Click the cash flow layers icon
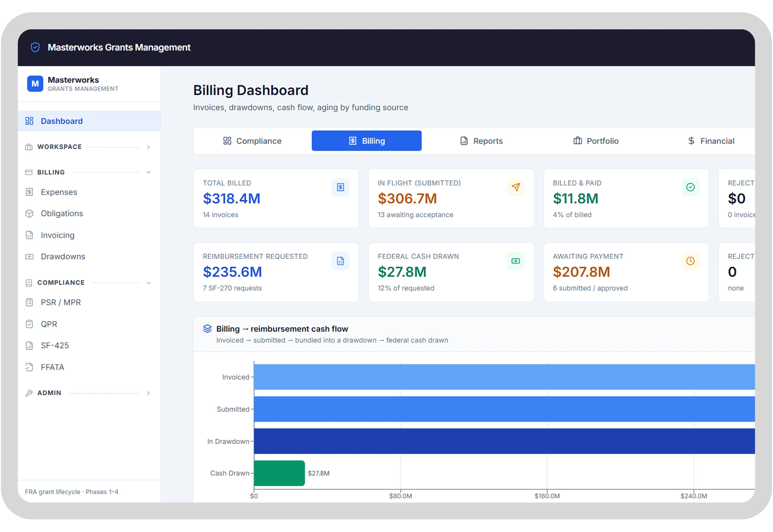This screenshot has height=532, width=773. (x=207, y=329)
